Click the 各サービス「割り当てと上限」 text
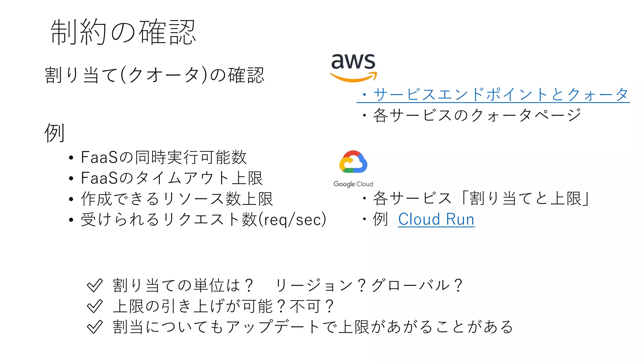644x362 pixels. 482,198
